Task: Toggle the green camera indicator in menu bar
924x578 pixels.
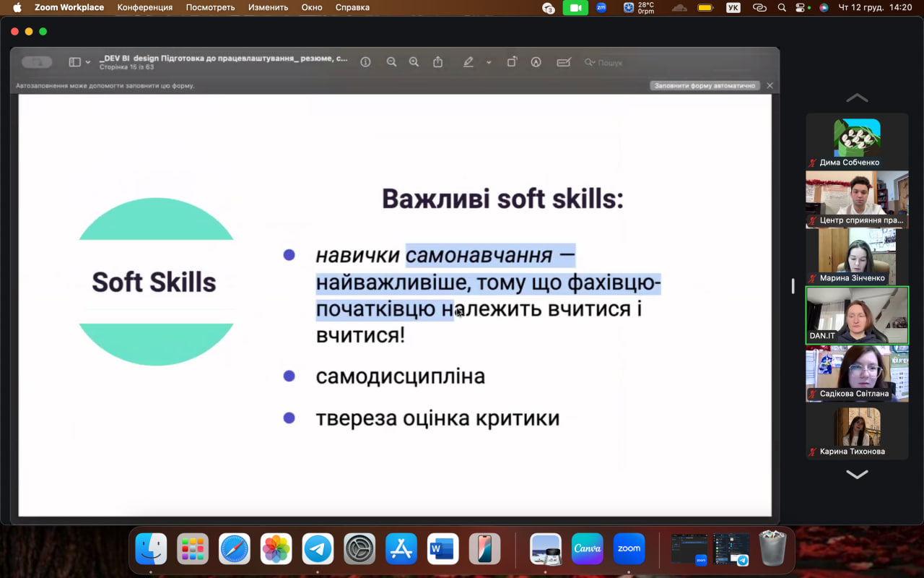Action: click(x=575, y=7)
